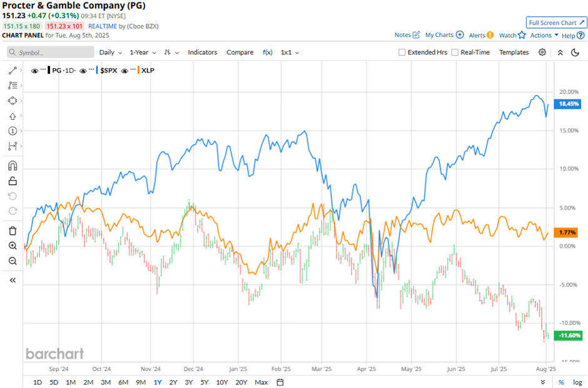Screen dimensions: 588x388
Task: Select the Max time range
Action: click(261, 382)
